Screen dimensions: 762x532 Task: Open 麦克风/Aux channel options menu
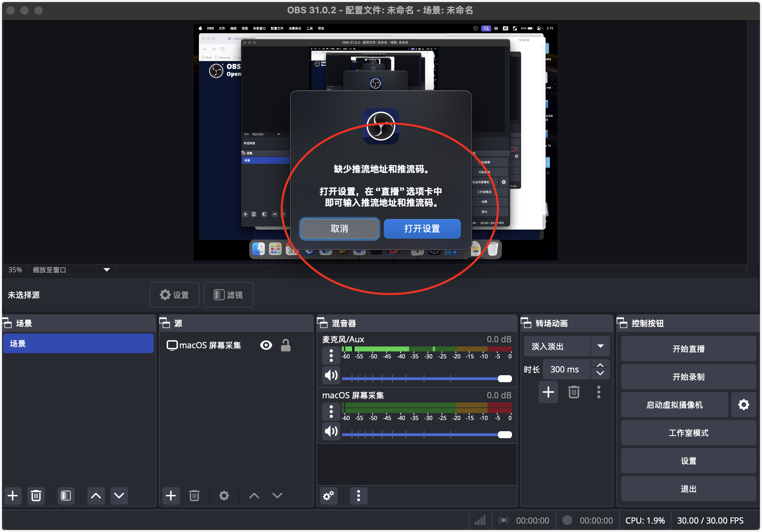click(x=331, y=355)
